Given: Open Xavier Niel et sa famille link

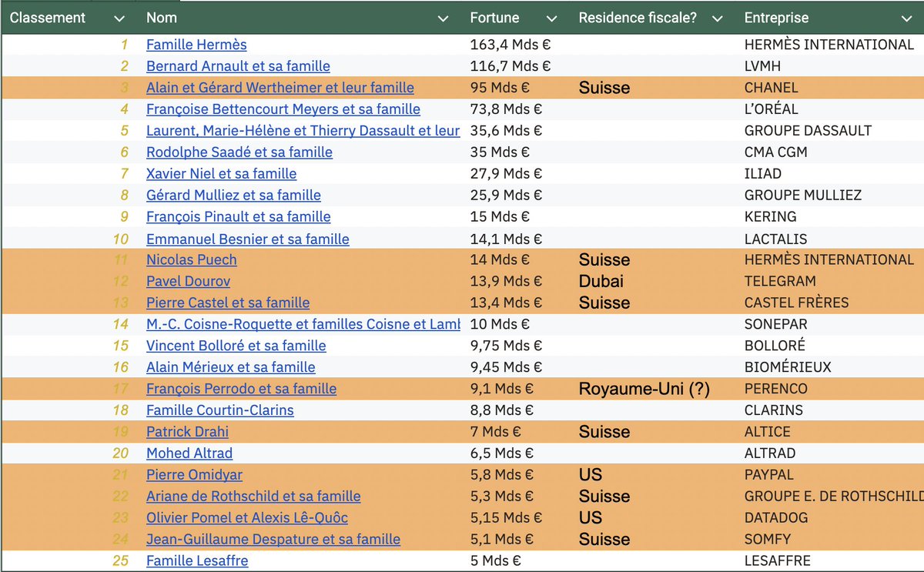Looking at the screenshot, I should tap(221, 174).
